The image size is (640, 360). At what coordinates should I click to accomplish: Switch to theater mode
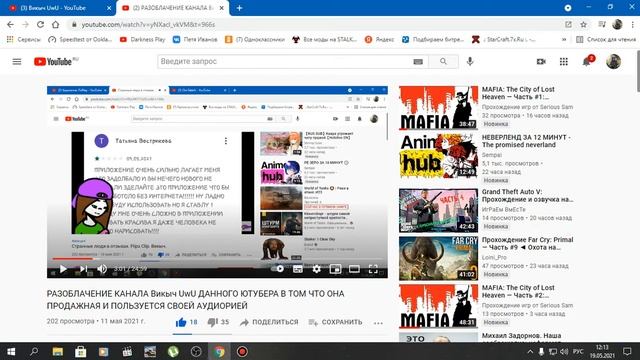tap(354, 269)
